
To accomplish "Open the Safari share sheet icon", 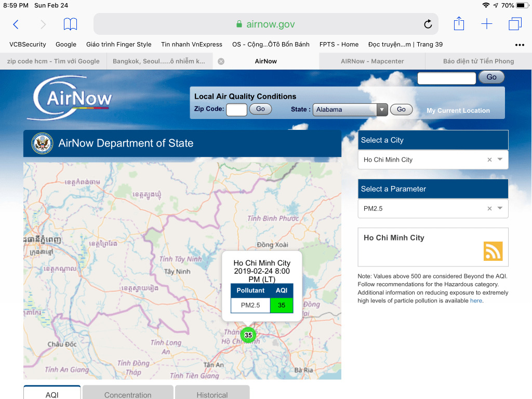I will pos(459,23).
